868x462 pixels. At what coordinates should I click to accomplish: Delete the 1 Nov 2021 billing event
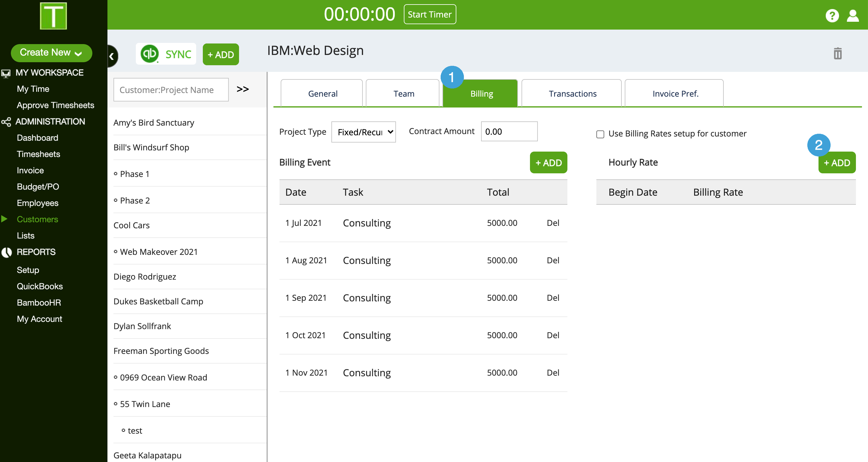[553, 373]
